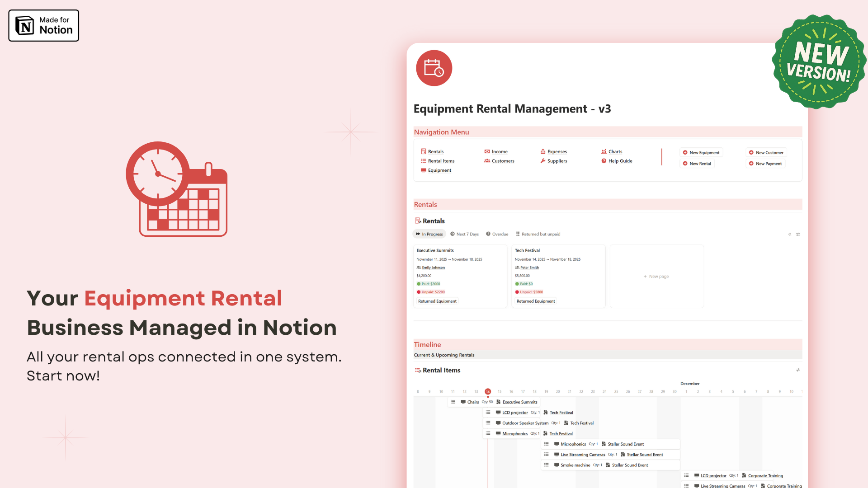The image size is (868, 488).
Task: Collapse the Rentals board with the double-chevron
Action: 790,234
